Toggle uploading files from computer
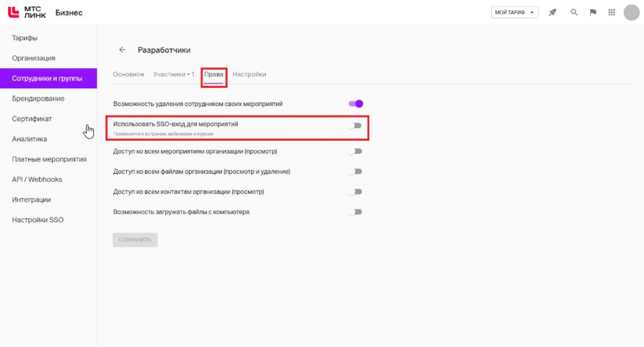 click(355, 212)
